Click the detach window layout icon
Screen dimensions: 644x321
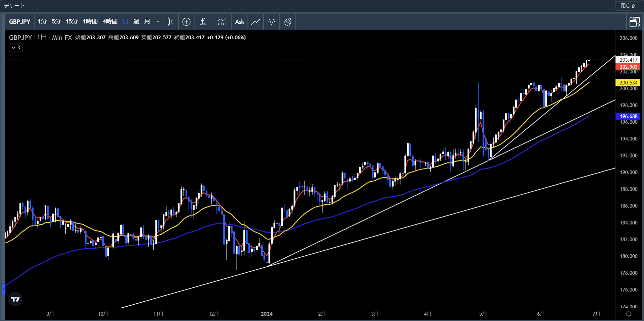click(634, 22)
